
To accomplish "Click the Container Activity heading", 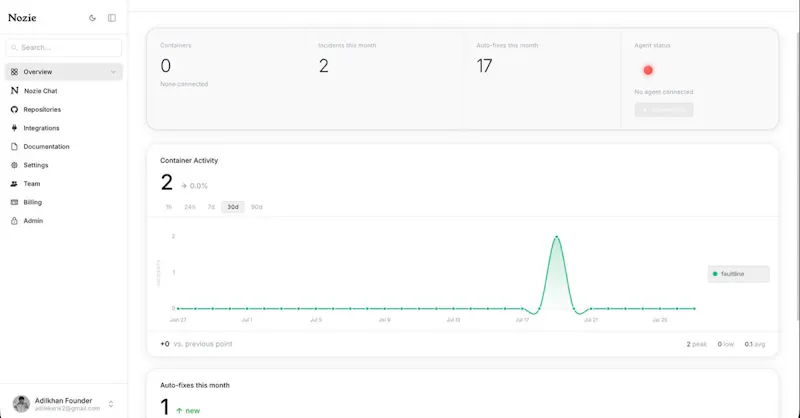I will tap(189, 160).
